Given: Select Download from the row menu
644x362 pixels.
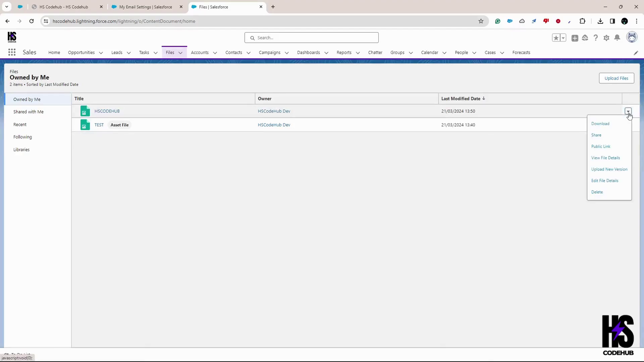Looking at the screenshot, I should [x=600, y=123].
